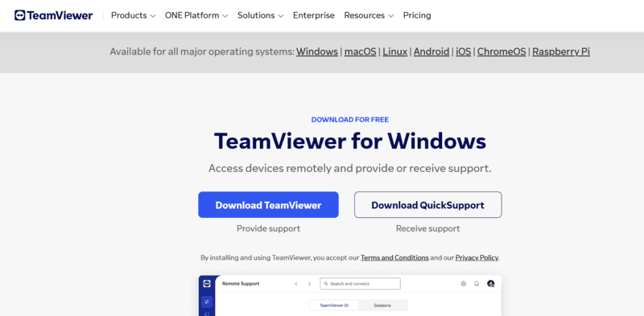The image size is (644, 316).
Task: Open the Pricing page
Action: coord(417,15)
